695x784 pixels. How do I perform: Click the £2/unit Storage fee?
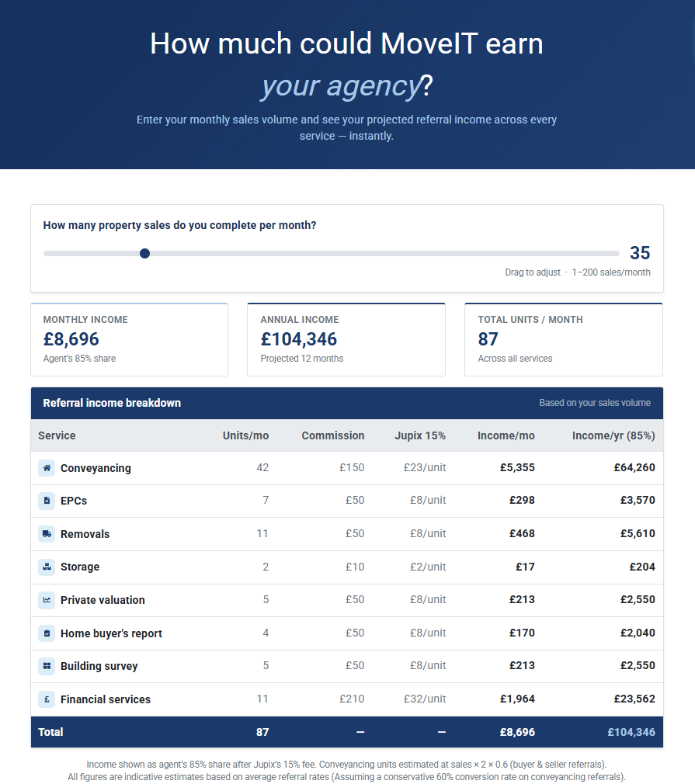click(x=428, y=567)
